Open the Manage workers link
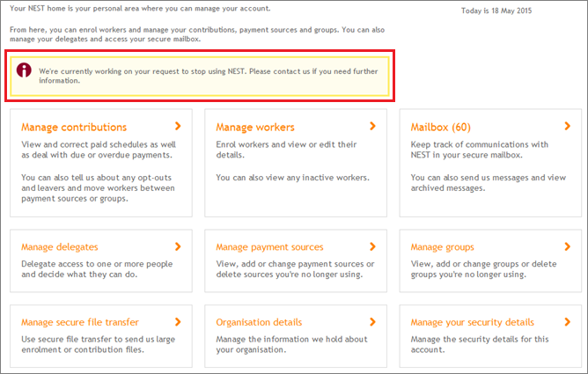 (x=255, y=128)
